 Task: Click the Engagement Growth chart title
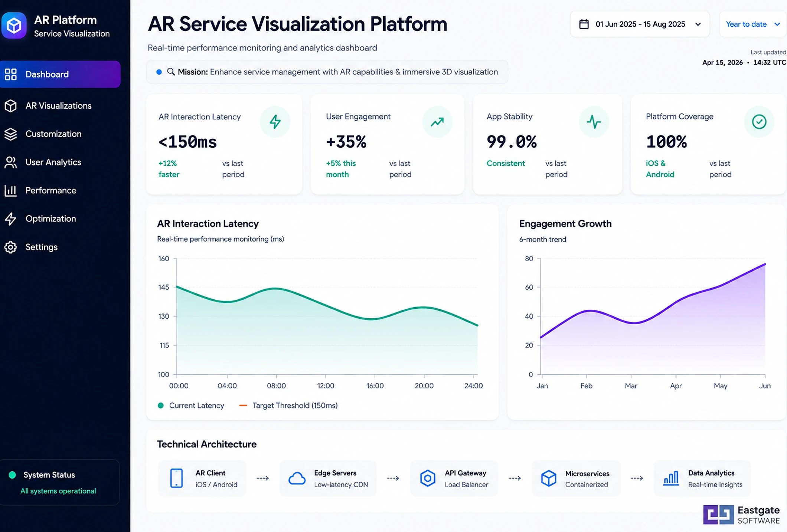(565, 224)
